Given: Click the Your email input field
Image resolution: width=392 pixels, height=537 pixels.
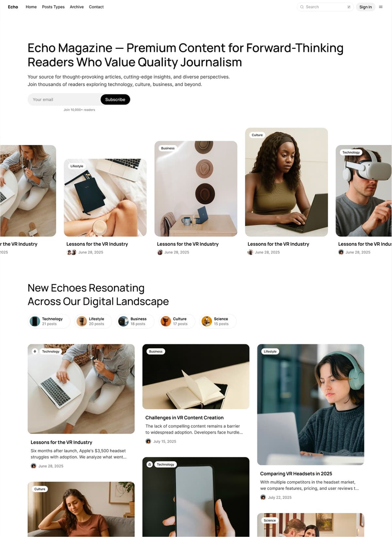Looking at the screenshot, I should point(64,99).
